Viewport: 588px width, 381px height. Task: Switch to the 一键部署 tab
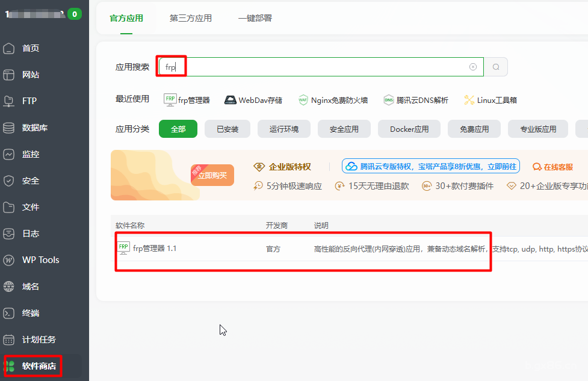point(255,18)
